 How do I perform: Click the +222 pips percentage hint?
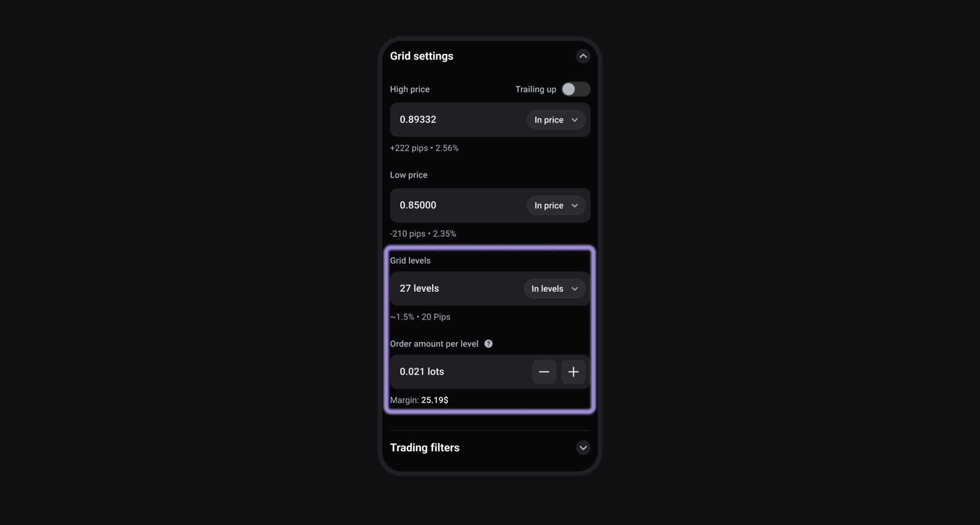click(x=424, y=148)
